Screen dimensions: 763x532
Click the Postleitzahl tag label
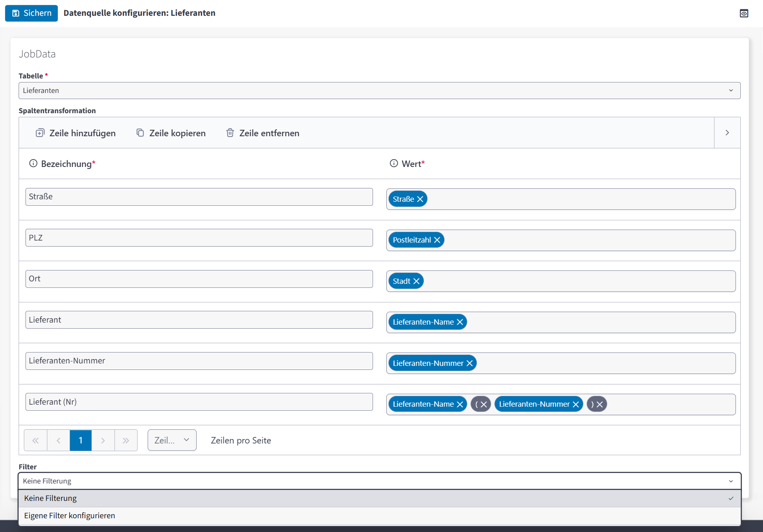pos(412,240)
